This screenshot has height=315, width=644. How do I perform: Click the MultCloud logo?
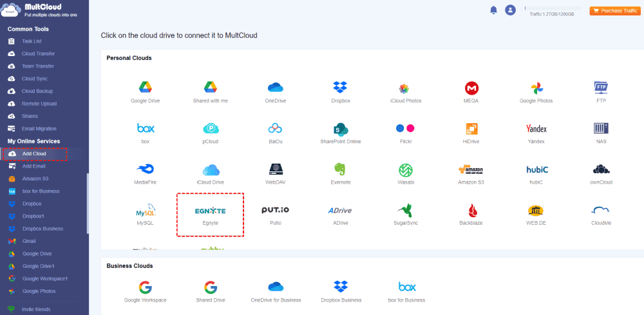click(39, 10)
